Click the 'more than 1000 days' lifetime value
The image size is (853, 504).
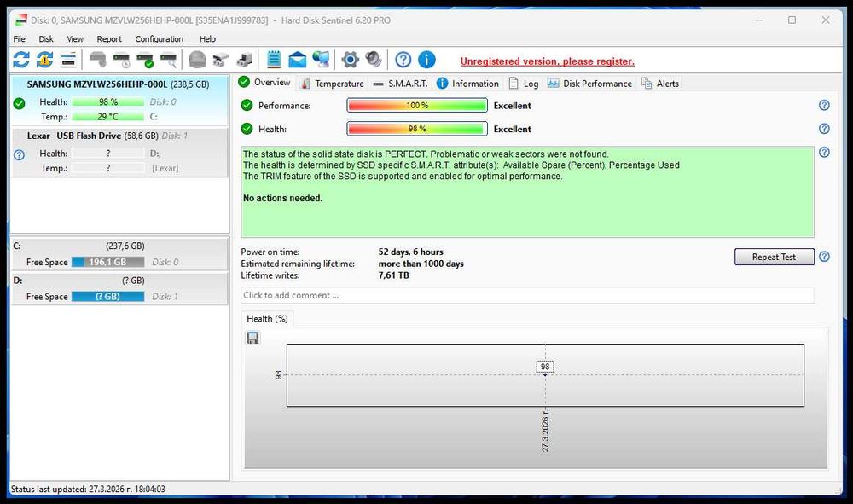421,264
